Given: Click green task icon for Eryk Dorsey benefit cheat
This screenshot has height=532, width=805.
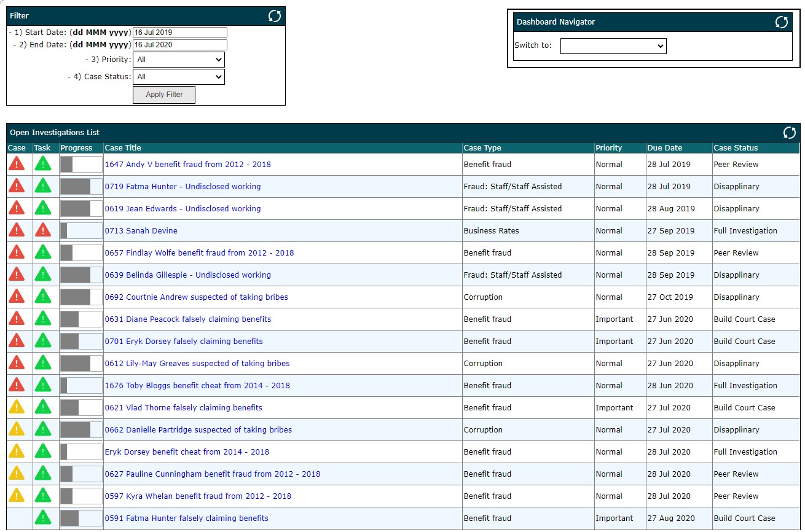Looking at the screenshot, I should tap(42, 452).
